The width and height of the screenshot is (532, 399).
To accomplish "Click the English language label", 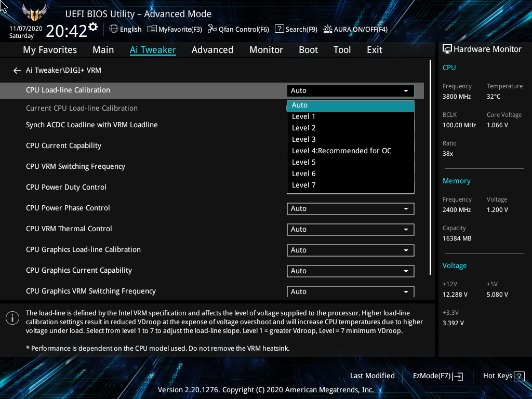I will coord(130,30).
